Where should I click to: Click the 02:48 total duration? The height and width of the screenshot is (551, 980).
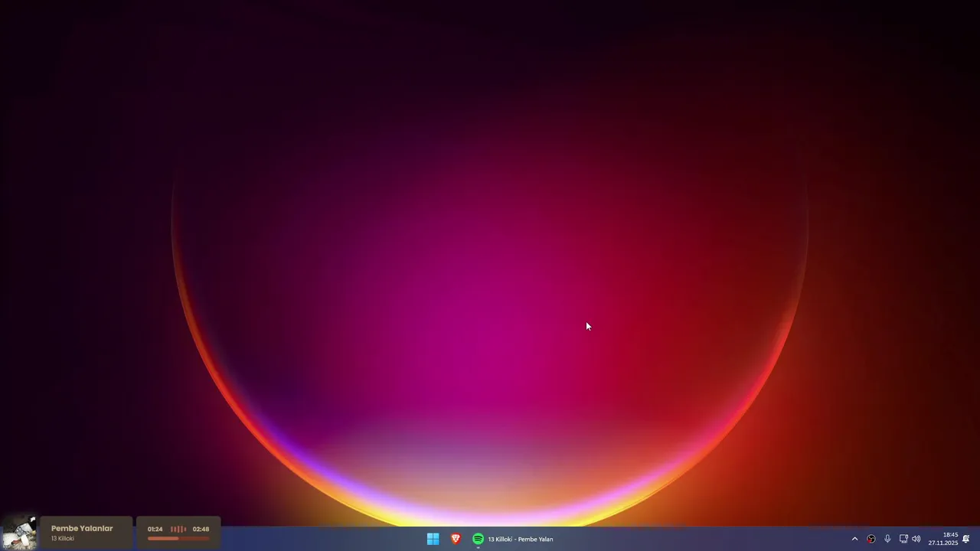[201, 529]
